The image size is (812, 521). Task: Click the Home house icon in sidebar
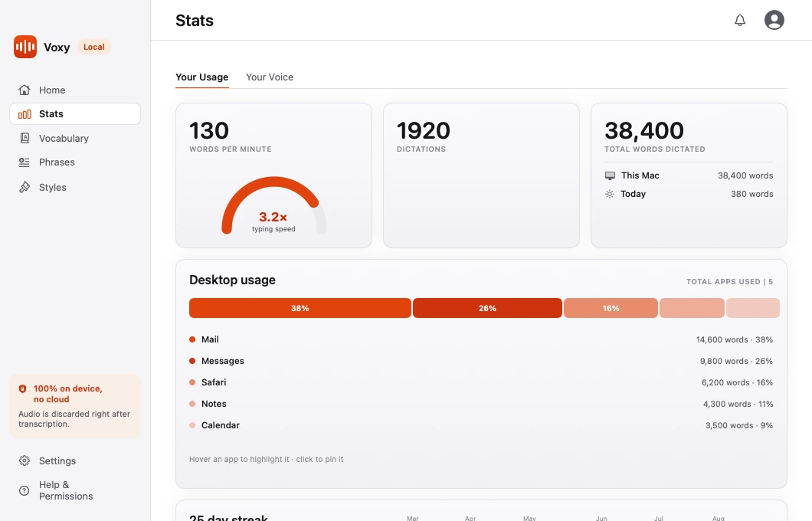pos(25,90)
